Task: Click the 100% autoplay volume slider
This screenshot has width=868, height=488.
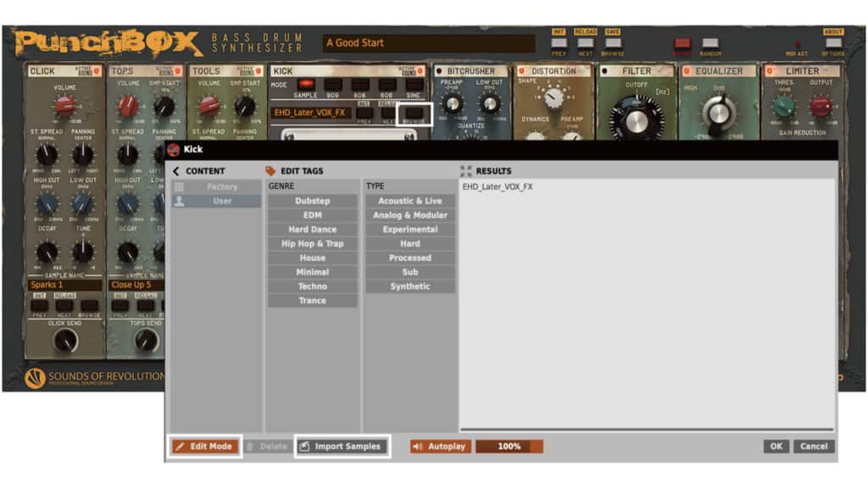Action: pos(509,446)
